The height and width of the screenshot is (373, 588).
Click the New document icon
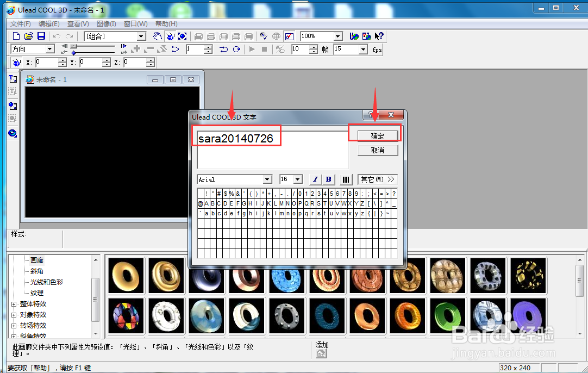coord(16,36)
